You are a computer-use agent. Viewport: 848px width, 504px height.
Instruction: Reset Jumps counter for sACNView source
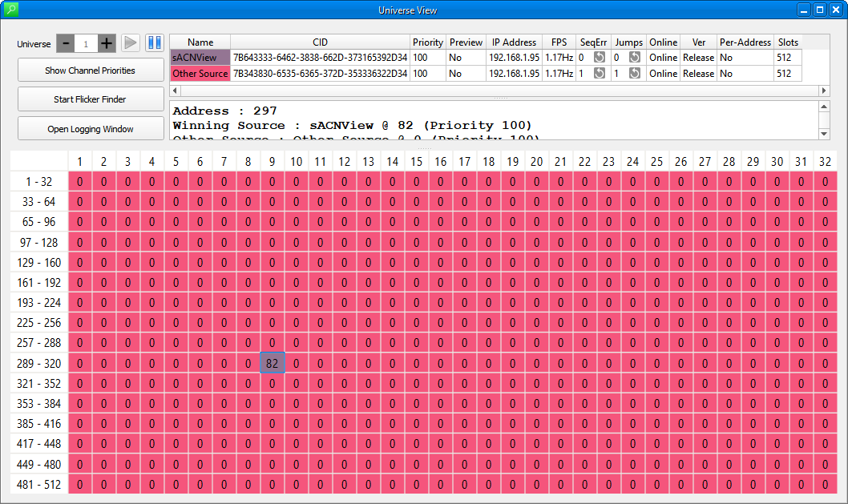click(x=634, y=58)
